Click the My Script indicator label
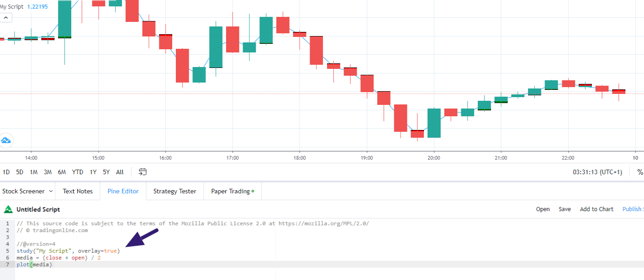The width and height of the screenshot is (644, 280). tap(11, 7)
